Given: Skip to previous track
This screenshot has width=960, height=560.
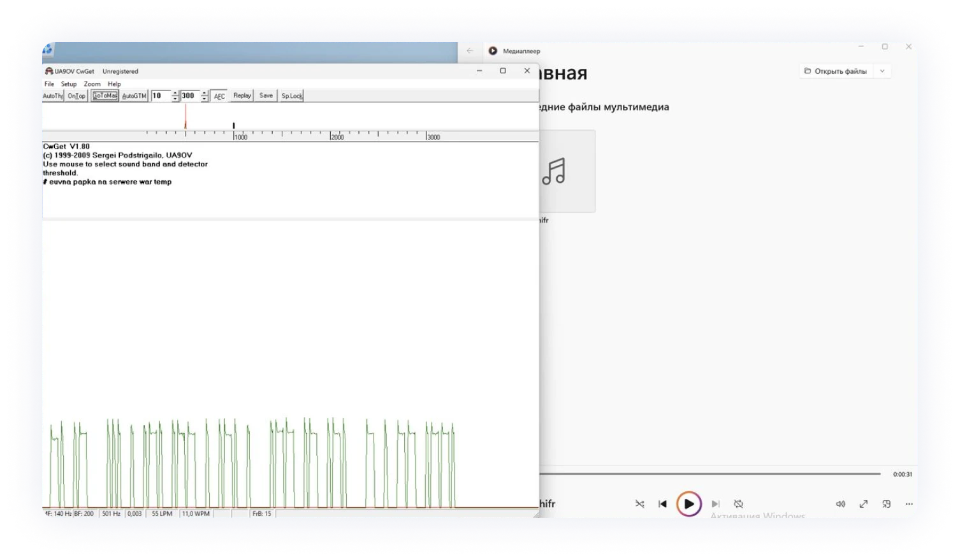Looking at the screenshot, I should pos(662,504).
